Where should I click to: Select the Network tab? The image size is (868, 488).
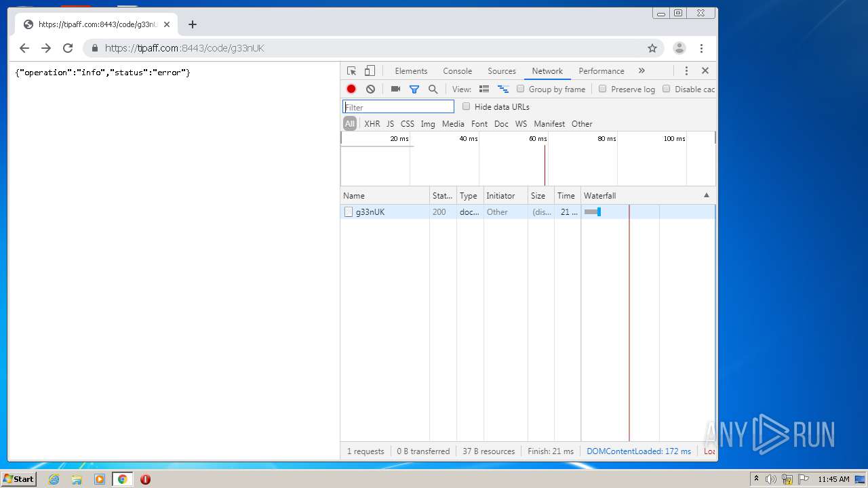(547, 70)
